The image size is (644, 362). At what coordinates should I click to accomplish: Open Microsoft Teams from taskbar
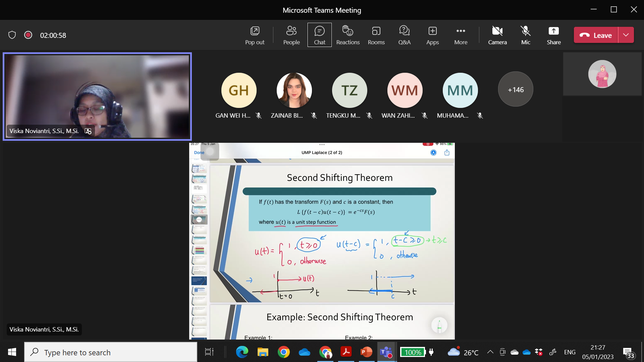387,352
